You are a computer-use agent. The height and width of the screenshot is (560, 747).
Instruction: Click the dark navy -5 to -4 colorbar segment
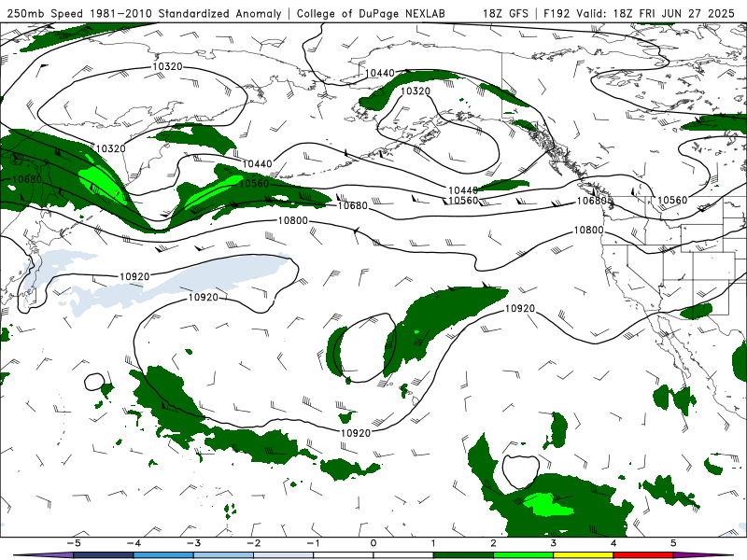click(x=104, y=555)
